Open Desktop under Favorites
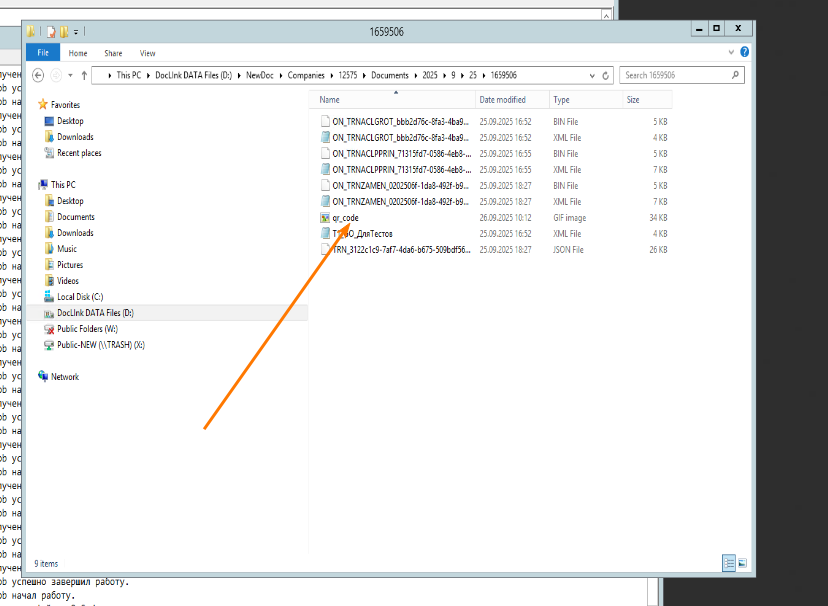The image size is (828, 606). click(70, 121)
